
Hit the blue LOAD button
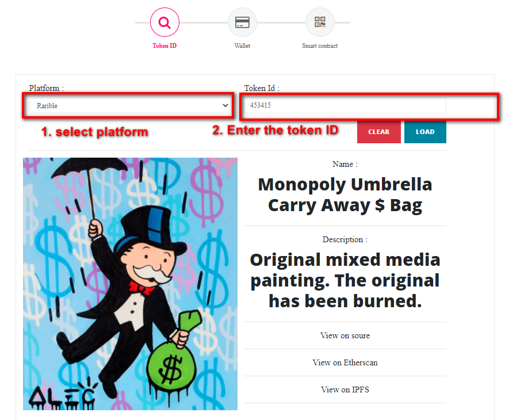[425, 132]
